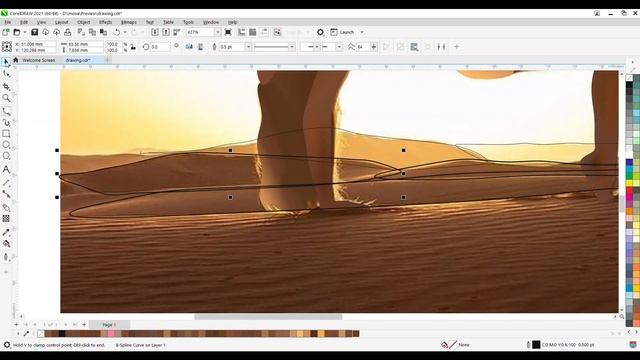The image size is (640, 360).
Task: Select the Transparency checker tool
Action: click(x=6, y=219)
